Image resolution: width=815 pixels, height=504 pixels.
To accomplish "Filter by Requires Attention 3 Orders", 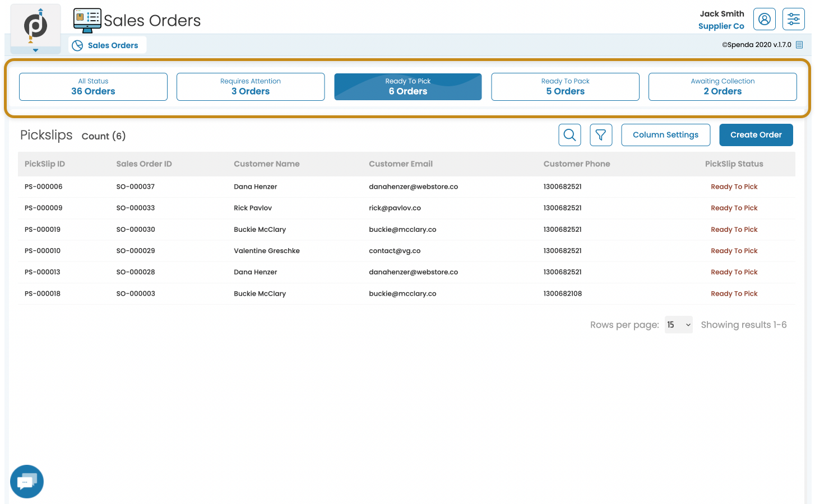I will [x=251, y=87].
